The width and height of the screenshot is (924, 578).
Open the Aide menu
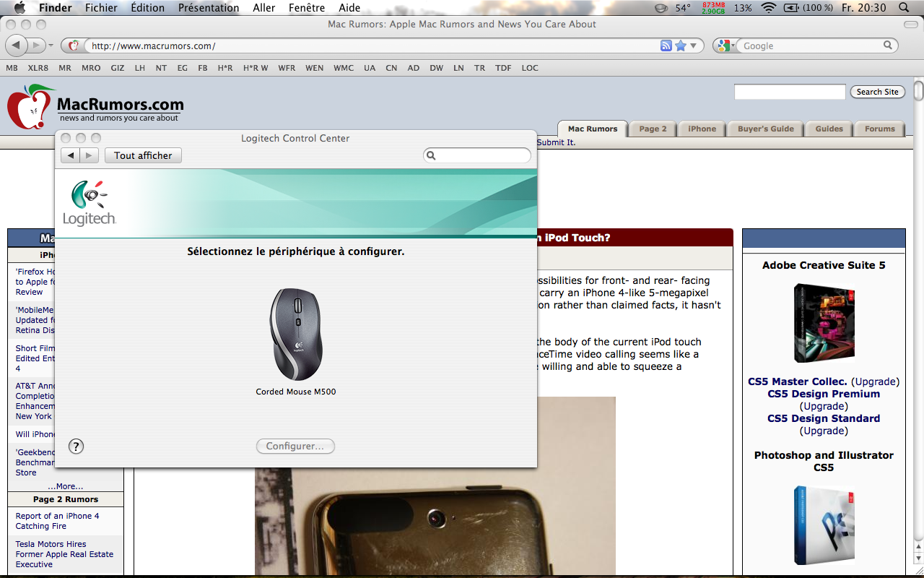click(349, 8)
